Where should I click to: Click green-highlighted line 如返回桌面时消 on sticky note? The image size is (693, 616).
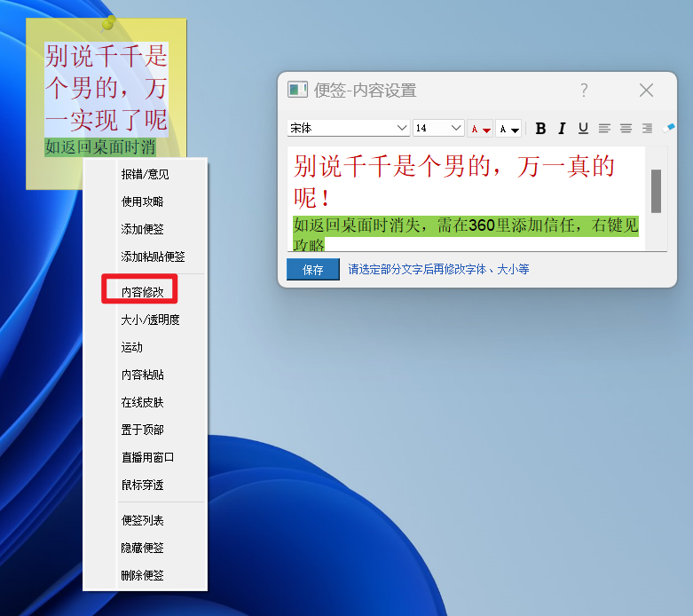pos(100,147)
